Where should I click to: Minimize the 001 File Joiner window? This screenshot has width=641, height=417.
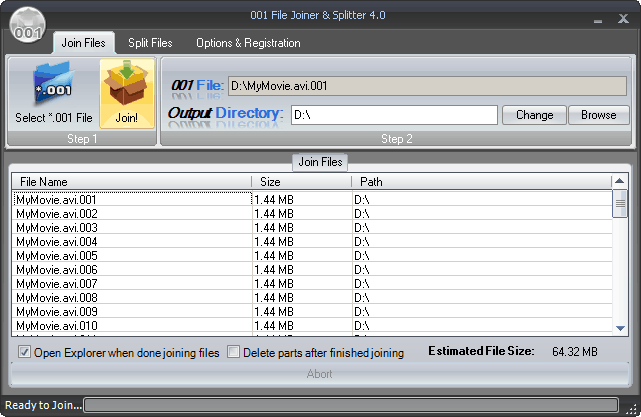click(598, 20)
